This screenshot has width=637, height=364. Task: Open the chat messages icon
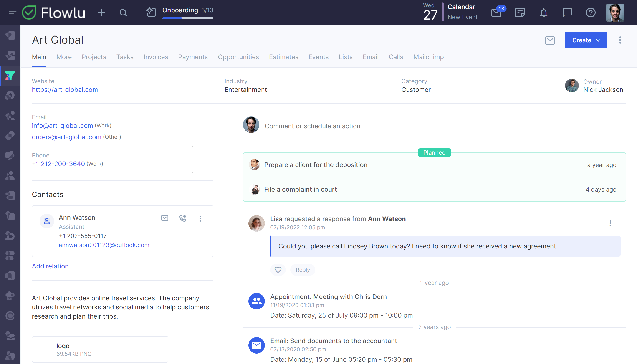(567, 13)
